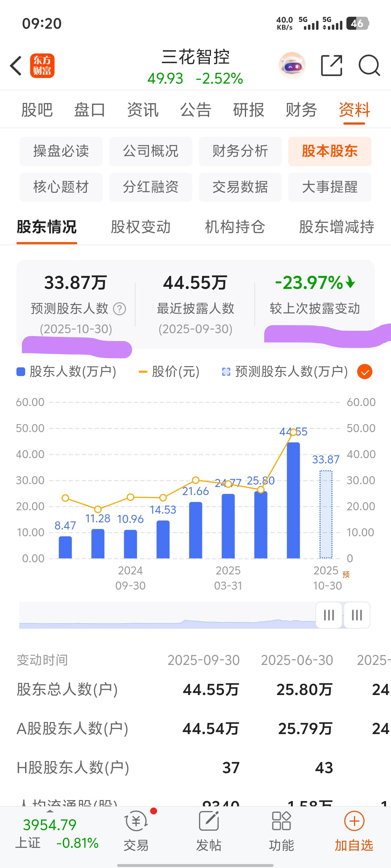Open the 发帖 compose icon
Viewport: 391px width, 868px height.
coord(209,821)
